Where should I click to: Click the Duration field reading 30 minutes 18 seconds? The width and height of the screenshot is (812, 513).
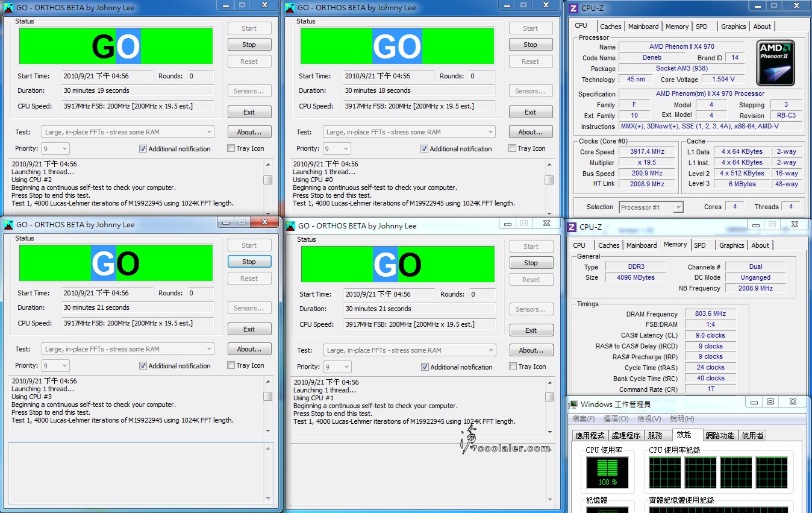coord(419,90)
